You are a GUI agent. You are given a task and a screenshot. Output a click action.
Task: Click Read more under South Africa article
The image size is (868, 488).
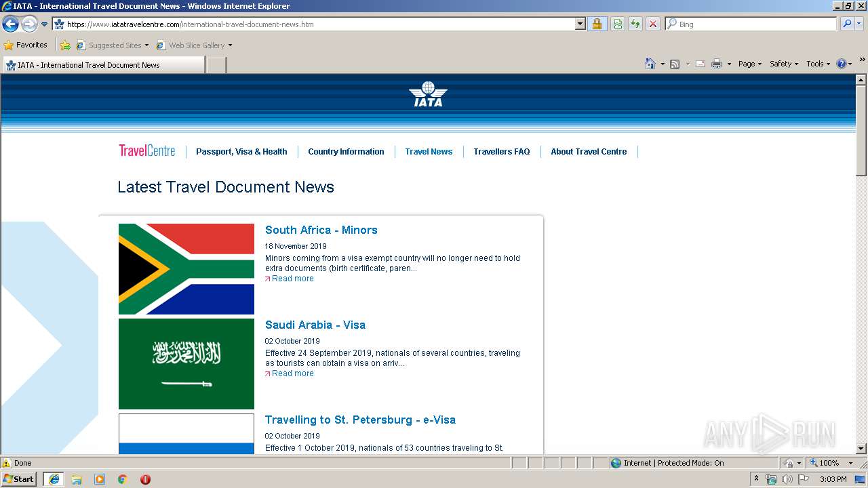click(x=292, y=279)
